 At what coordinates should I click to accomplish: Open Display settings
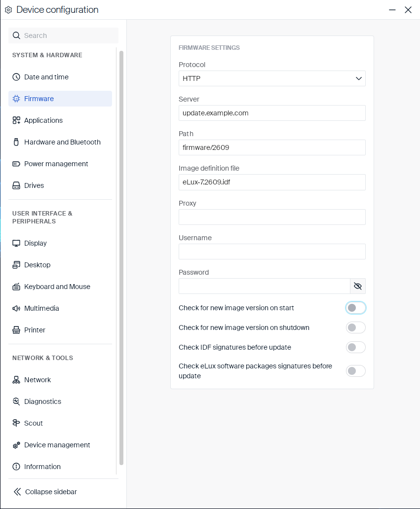60,243
